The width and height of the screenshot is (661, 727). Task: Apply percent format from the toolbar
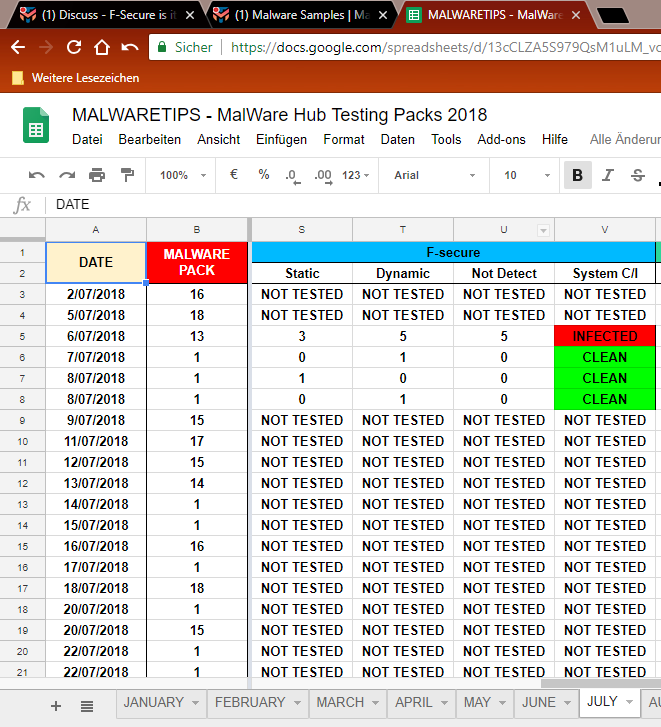[264, 175]
